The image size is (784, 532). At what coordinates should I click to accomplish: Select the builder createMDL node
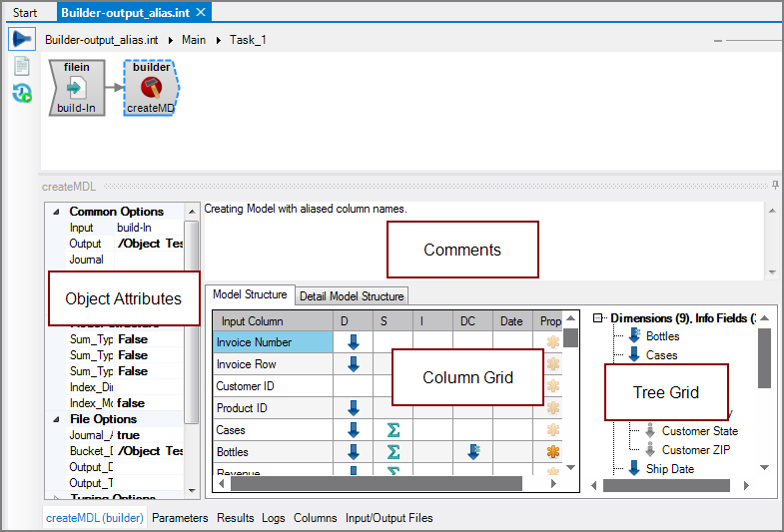[151, 87]
